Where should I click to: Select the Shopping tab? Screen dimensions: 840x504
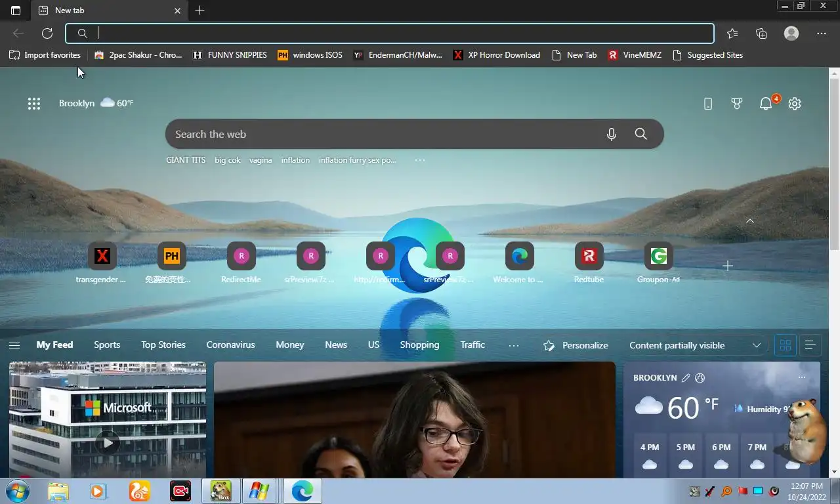(x=419, y=345)
